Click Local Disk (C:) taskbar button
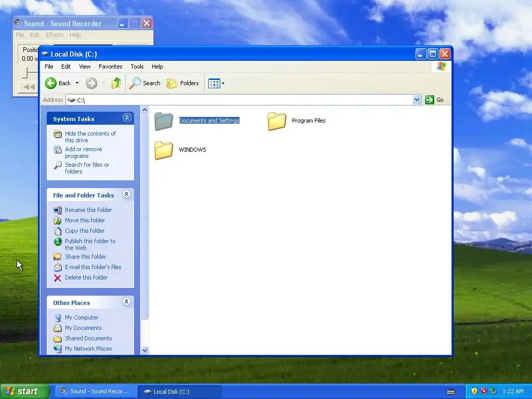532x399 pixels. (x=180, y=392)
